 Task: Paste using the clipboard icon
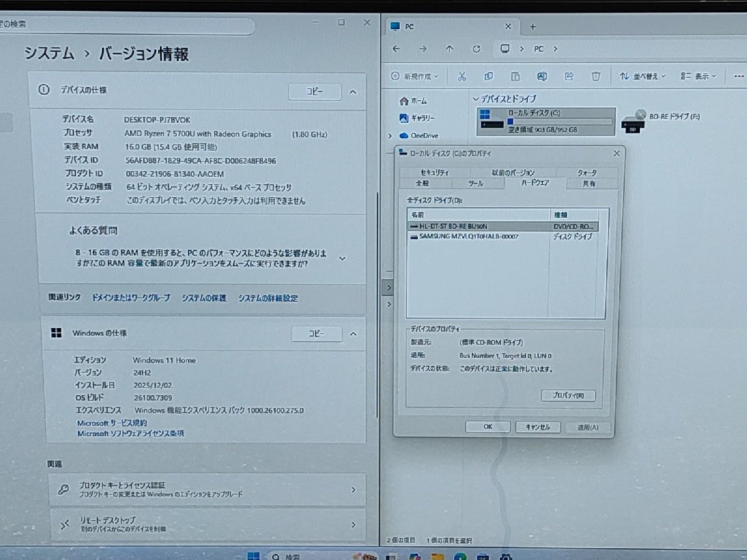(515, 75)
